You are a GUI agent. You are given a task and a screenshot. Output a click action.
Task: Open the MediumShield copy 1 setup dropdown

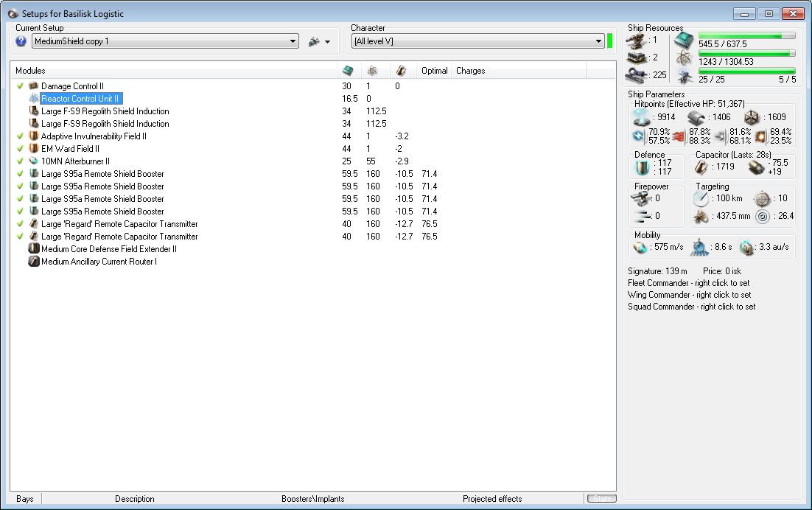pyautogui.click(x=165, y=41)
